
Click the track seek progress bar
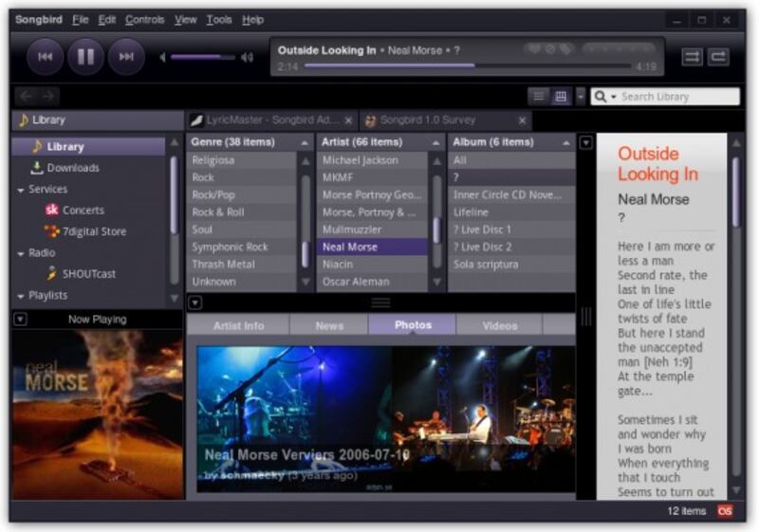454,66
